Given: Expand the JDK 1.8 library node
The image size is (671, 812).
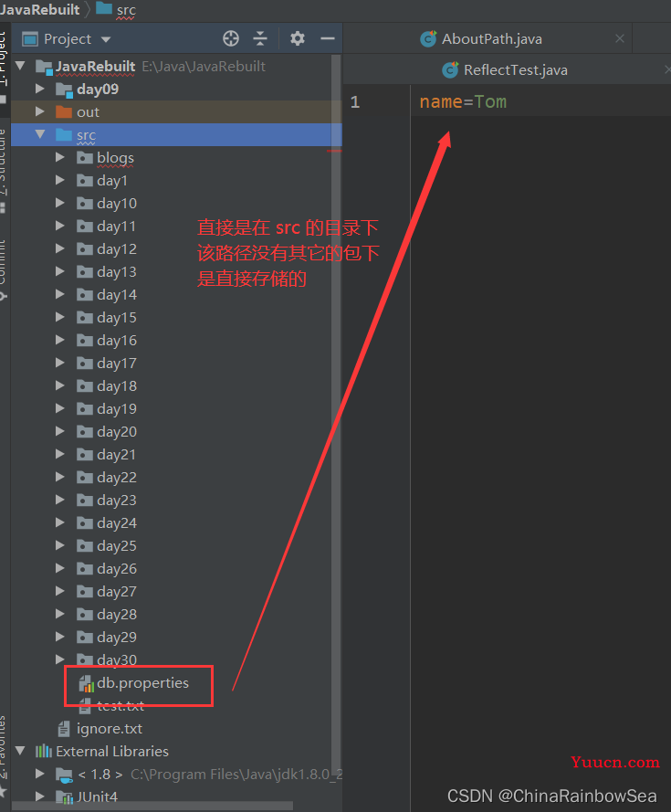Looking at the screenshot, I should (39, 775).
